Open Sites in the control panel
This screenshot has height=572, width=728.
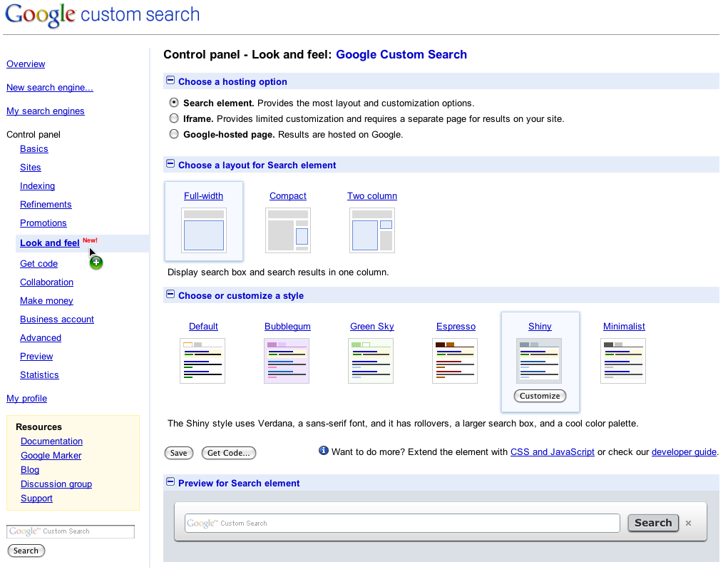click(x=30, y=168)
